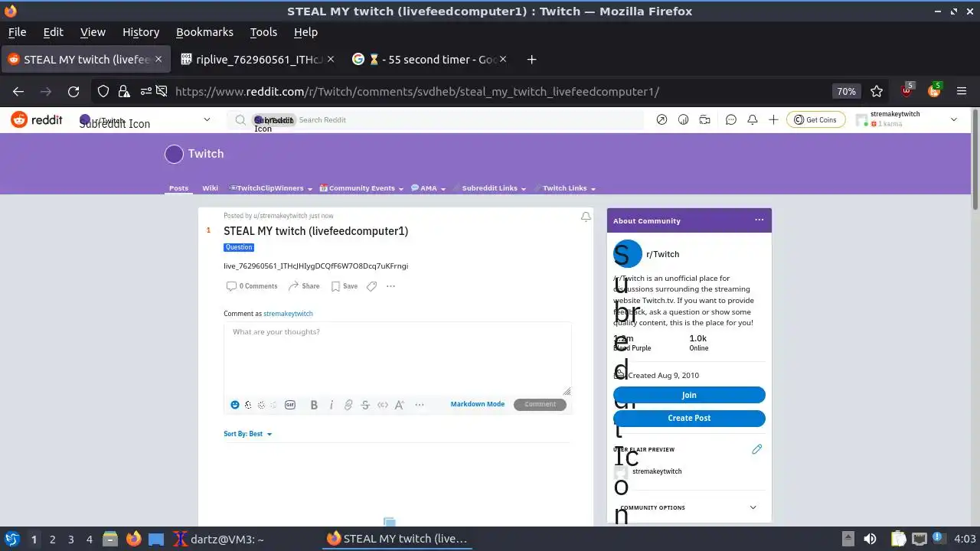Click the plus Create Post icon in header
The image size is (980, 551).
click(773, 120)
